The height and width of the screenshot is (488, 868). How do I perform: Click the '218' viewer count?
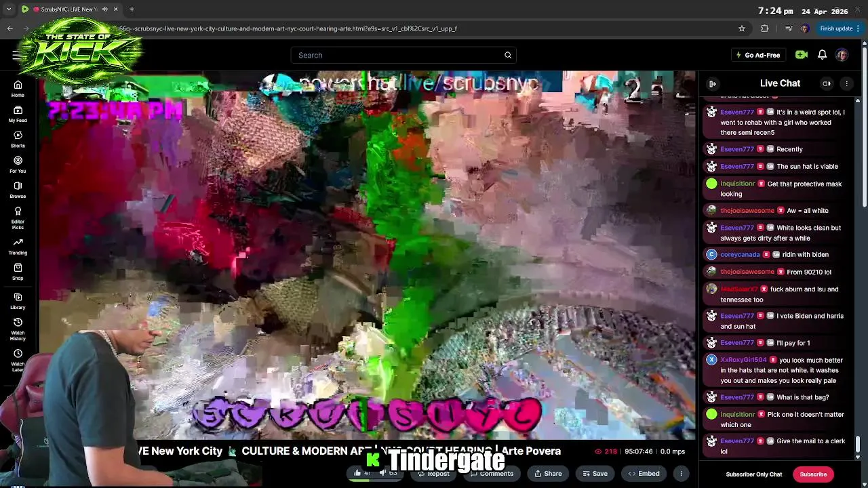pos(606,451)
